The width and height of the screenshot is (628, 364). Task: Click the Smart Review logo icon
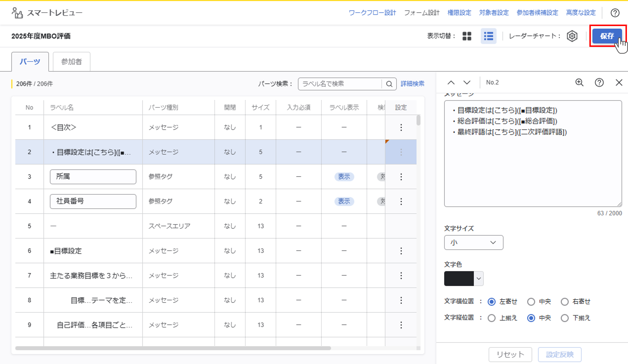click(17, 13)
